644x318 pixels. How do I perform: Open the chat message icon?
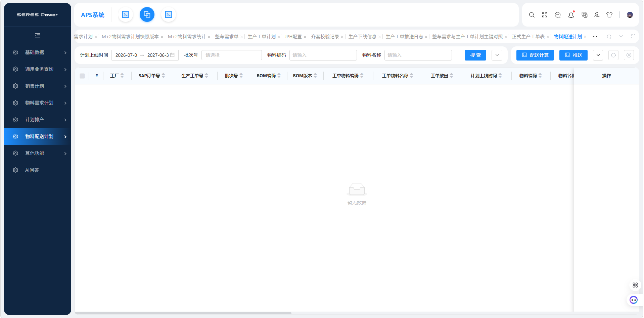point(558,15)
